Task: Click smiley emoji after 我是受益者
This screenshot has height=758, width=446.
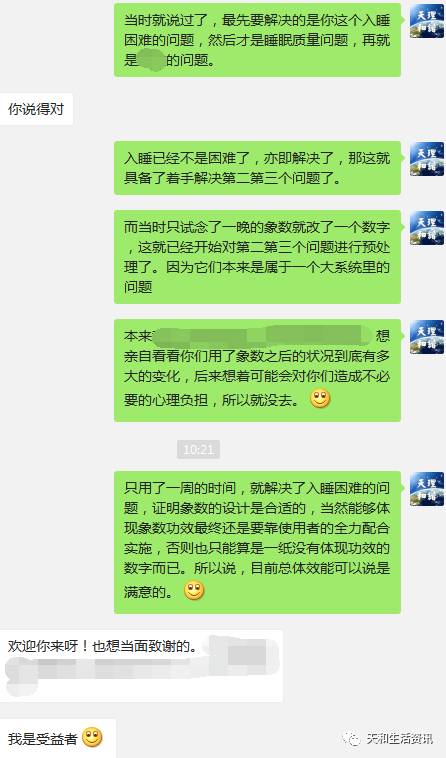Action: (x=93, y=738)
